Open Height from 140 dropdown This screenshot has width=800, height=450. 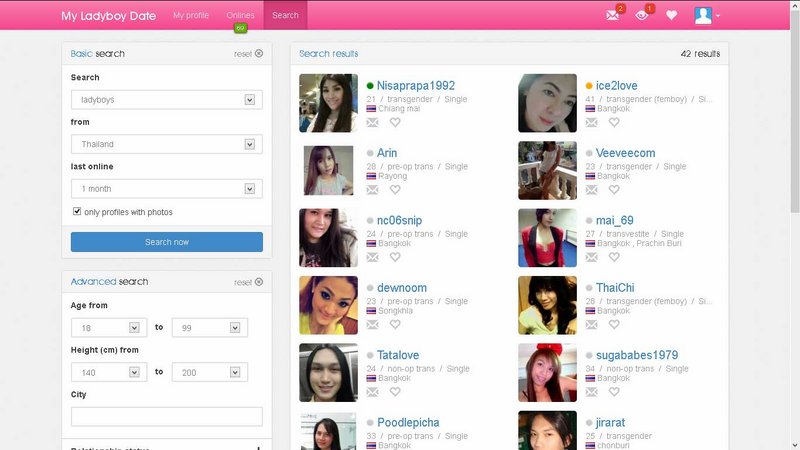click(x=109, y=372)
